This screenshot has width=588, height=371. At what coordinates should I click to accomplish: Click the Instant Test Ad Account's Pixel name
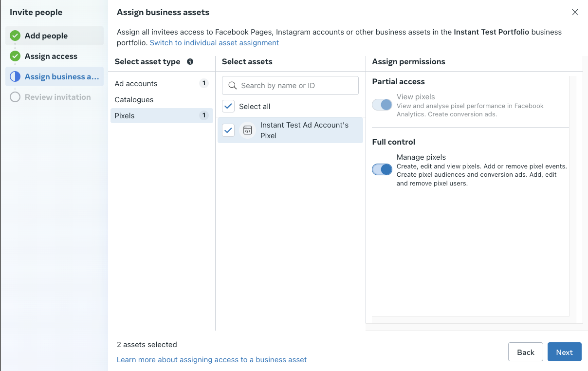(305, 130)
